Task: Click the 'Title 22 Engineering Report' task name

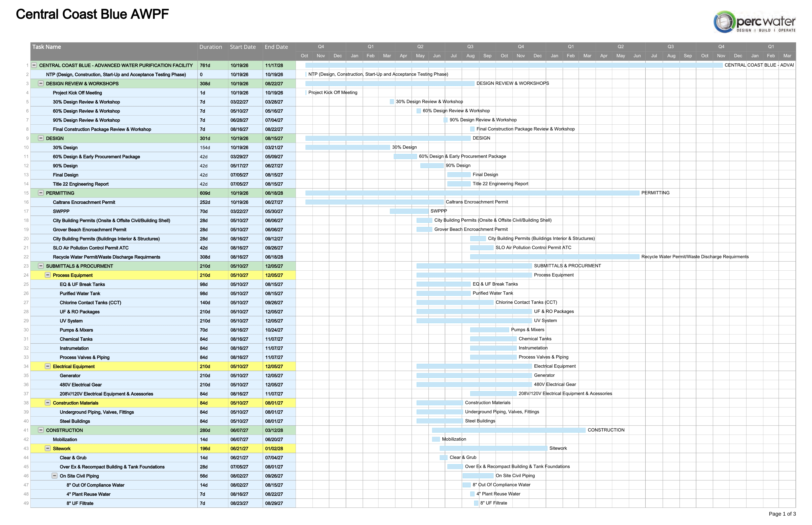Action: 81,184
